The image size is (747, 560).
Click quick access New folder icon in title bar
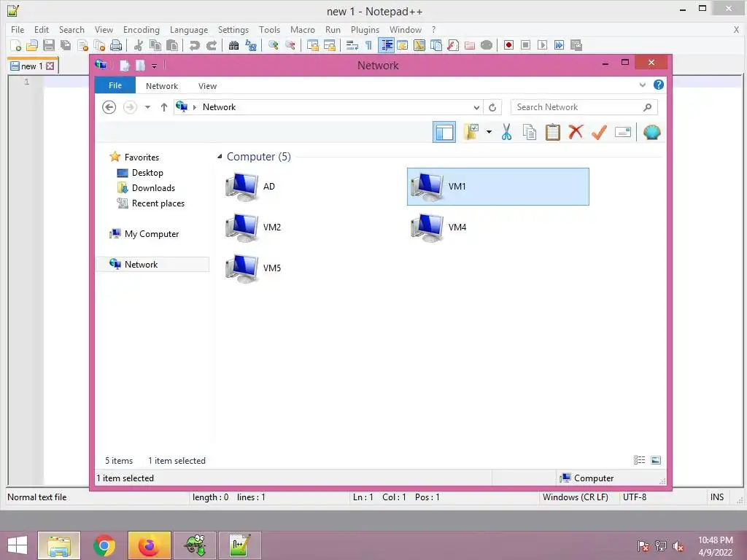pos(140,65)
